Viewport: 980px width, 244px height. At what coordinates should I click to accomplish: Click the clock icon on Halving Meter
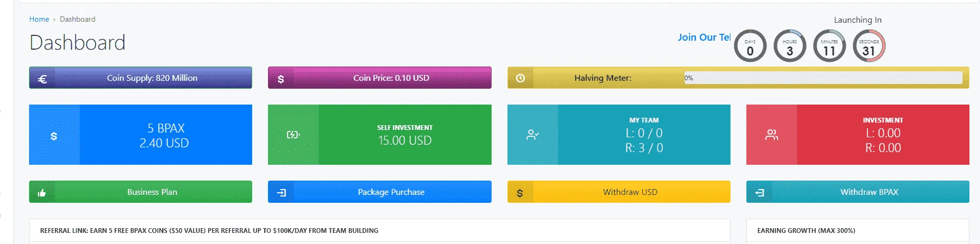520,78
